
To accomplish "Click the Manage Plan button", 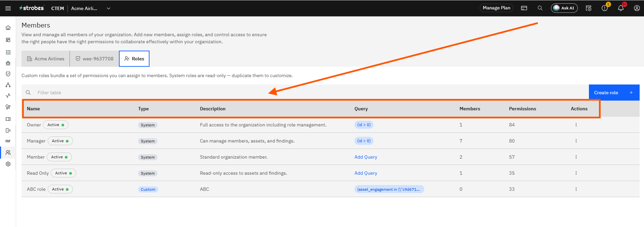I will coord(496,8).
